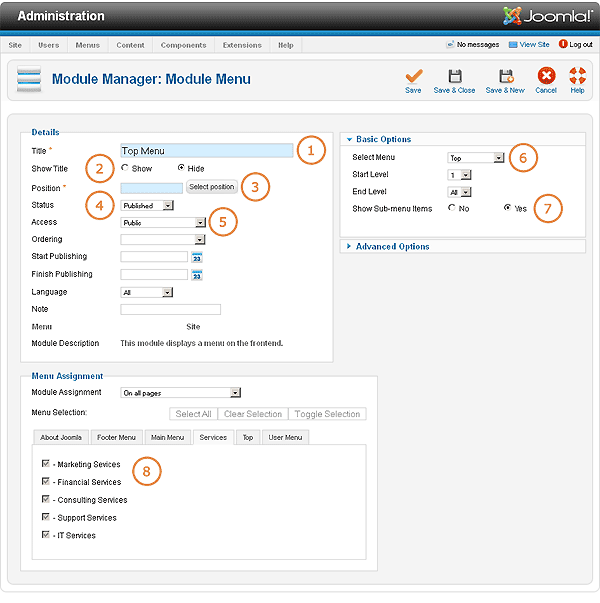Click the Note input field
This screenshot has height=603, width=600.
170,310
